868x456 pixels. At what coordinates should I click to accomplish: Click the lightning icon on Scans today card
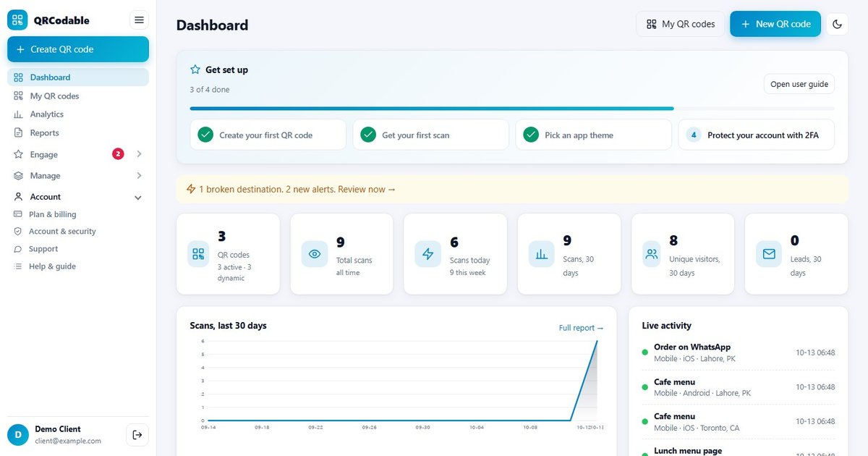[428, 254]
